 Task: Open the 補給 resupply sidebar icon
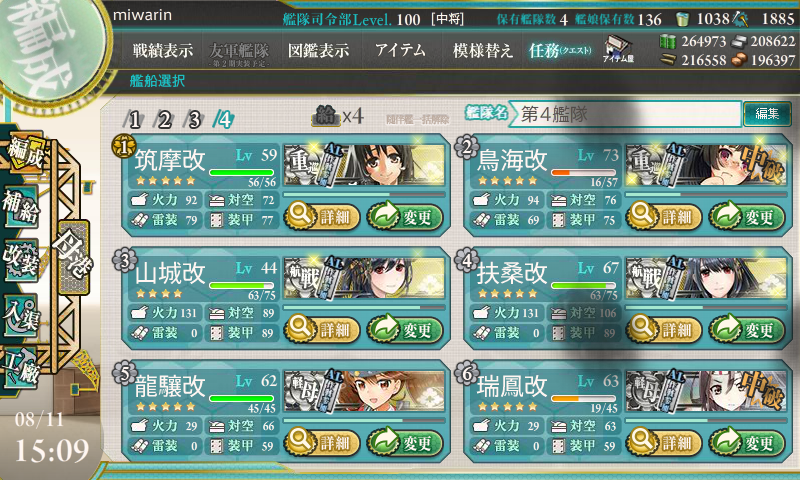21,207
